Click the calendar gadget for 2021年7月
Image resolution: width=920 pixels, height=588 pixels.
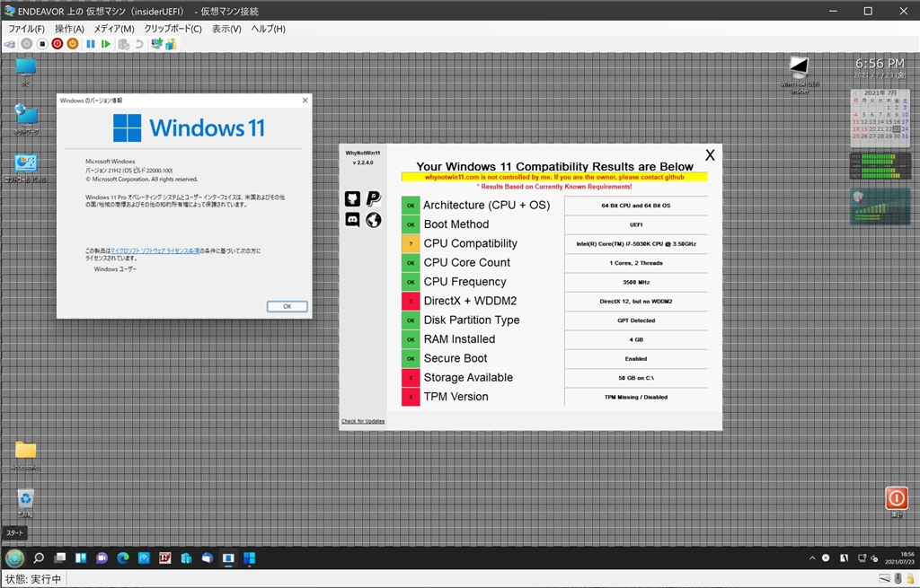click(880, 118)
